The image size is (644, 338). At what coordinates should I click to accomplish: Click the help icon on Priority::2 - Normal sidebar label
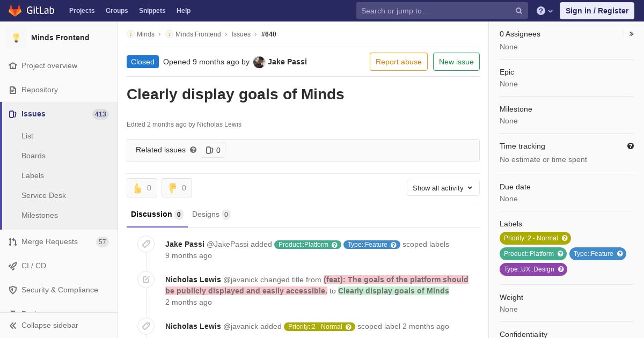[x=565, y=238]
